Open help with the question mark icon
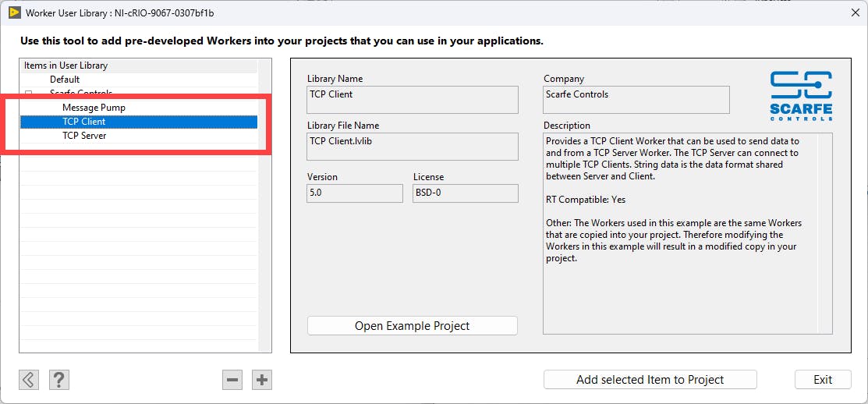The width and height of the screenshot is (868, 404). pos(59,380)
